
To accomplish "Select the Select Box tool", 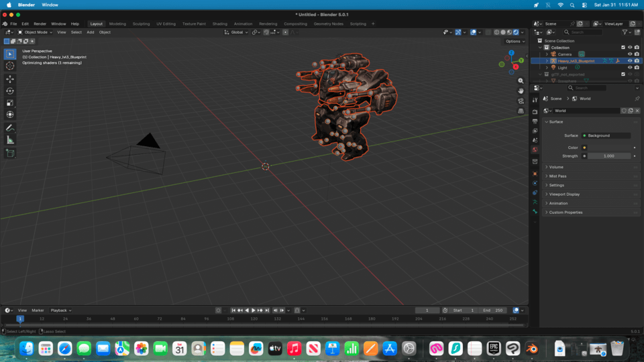I will 10,54.
